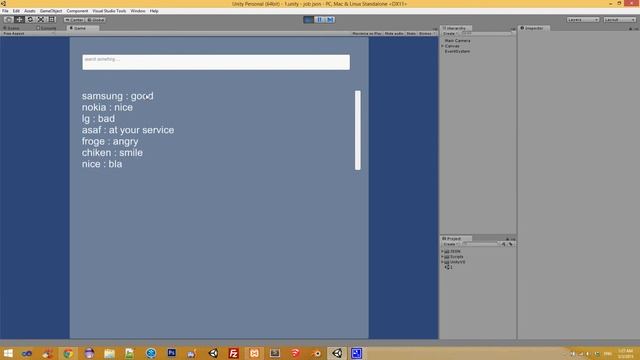This screenshot has width=640, height=360.
Task: Open the Component menu
Action: (77, 11)
